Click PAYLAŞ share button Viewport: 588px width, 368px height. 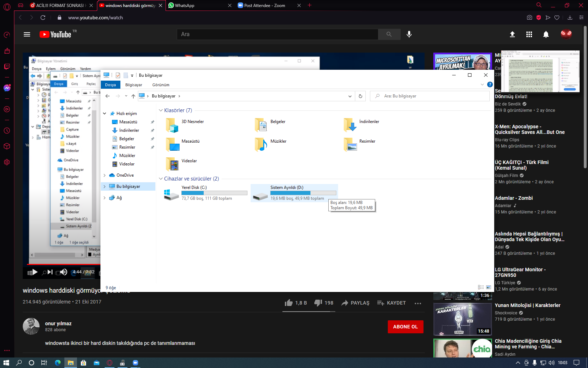(x=356, y=303)
